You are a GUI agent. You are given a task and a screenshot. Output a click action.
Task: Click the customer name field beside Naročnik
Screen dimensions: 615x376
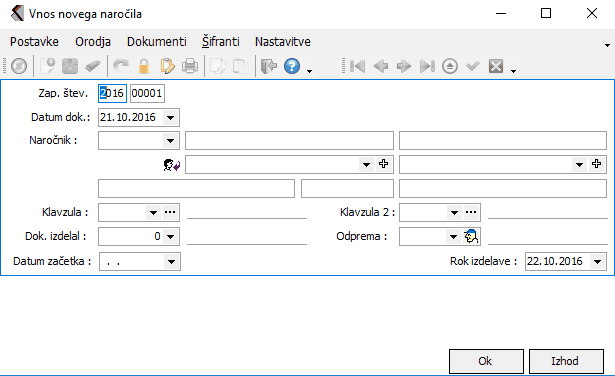[289, 140]
